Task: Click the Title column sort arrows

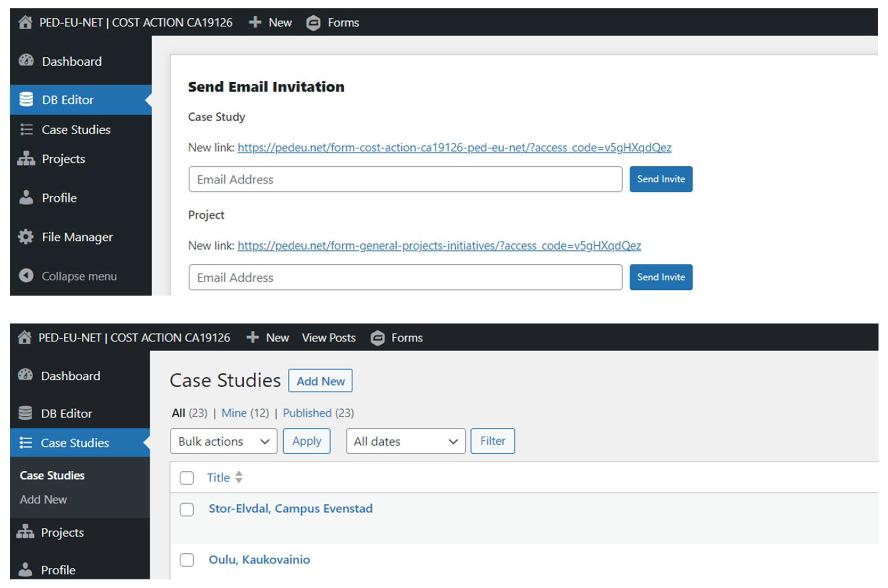Action: (239, 477)
